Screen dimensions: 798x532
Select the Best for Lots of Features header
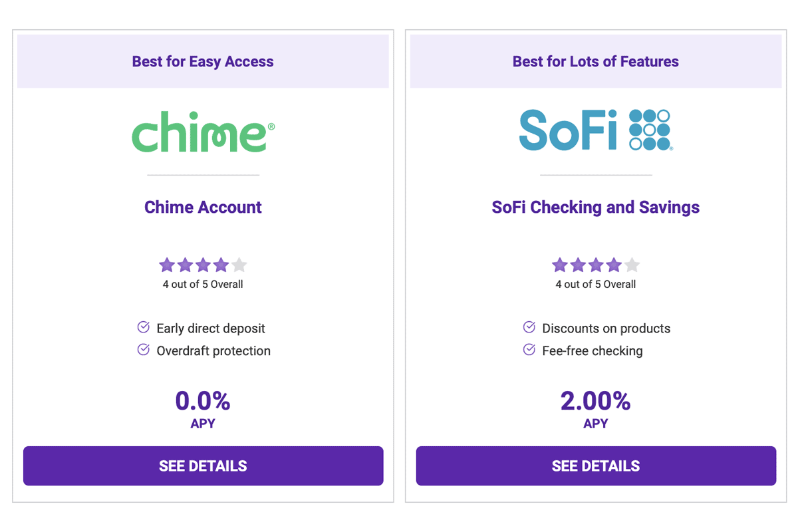pos(596,61)
